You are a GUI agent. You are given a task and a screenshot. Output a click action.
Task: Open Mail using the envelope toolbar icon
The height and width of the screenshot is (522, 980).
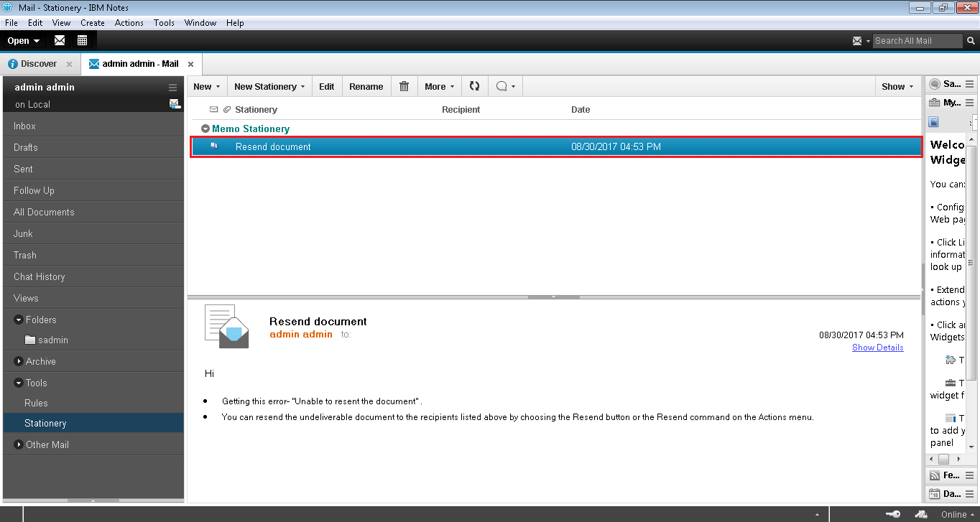60,40
